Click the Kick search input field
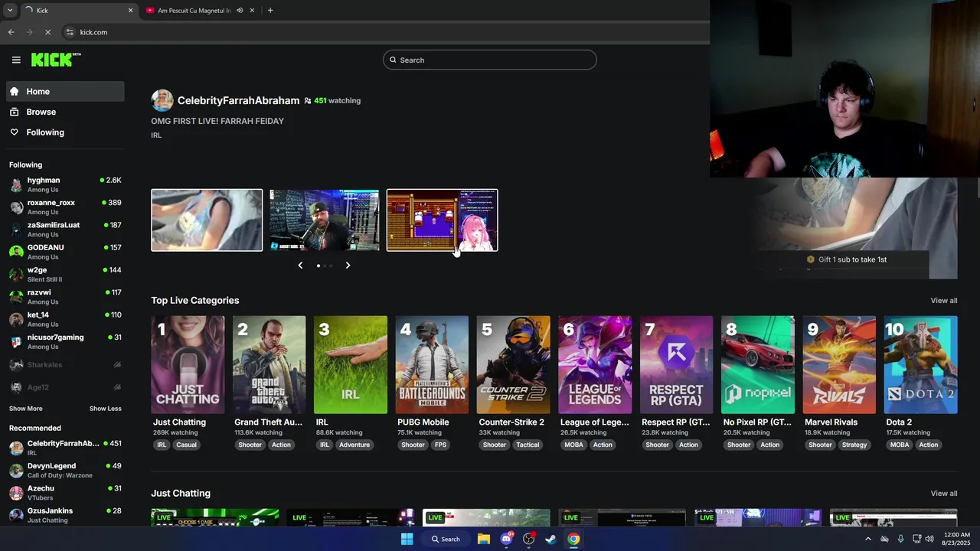Screen dimensions: 980x551 tap(490, 60)
